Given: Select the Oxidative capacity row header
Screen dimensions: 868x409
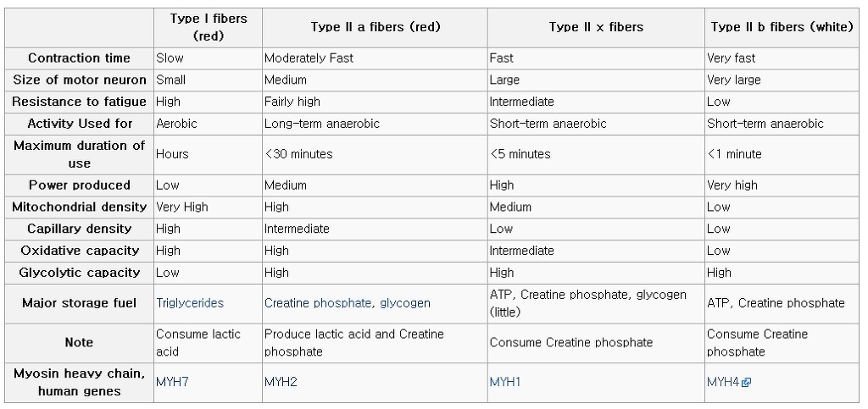Looking at the screenshot, I should 79,251.
